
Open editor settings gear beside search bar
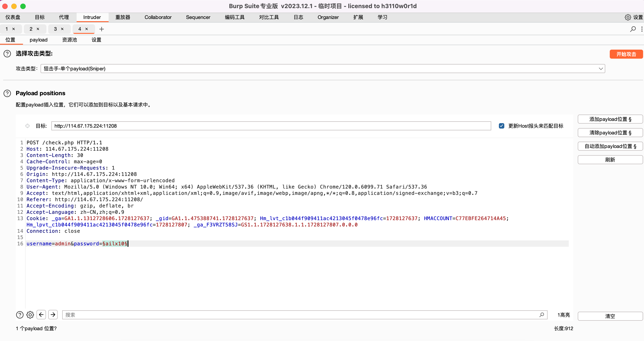tap(30, 315)
